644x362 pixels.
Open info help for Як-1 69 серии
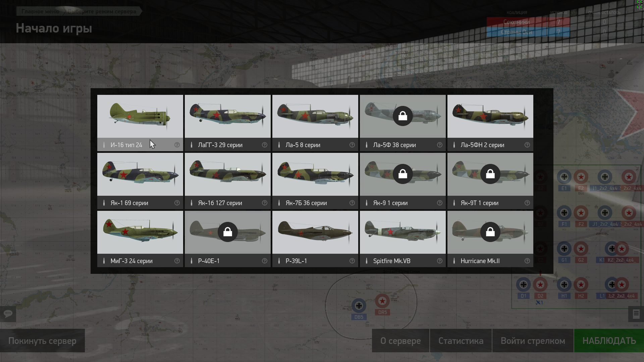[177, 203]
